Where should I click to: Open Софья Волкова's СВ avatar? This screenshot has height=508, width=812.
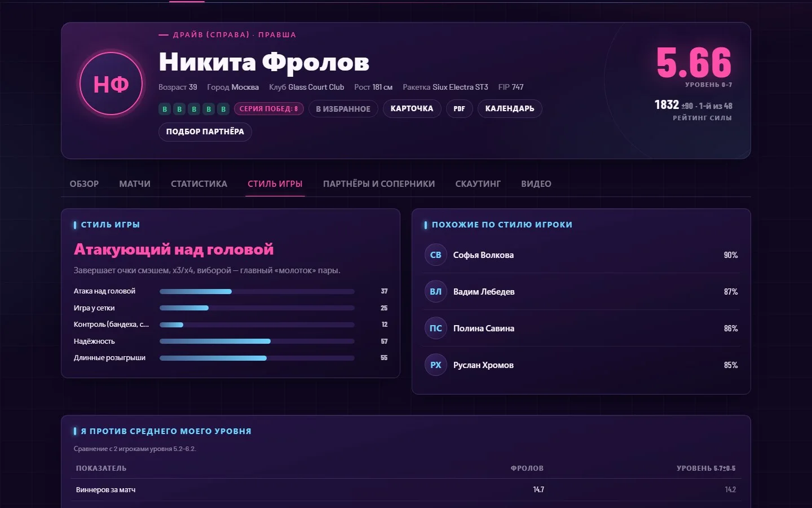pos(436,255)
